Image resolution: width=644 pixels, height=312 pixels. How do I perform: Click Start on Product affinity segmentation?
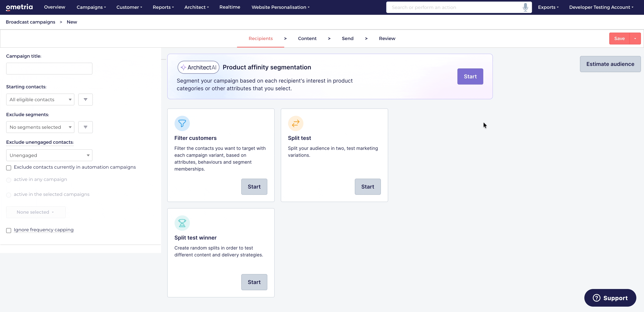pyautogui.click(x=470, y=76)
